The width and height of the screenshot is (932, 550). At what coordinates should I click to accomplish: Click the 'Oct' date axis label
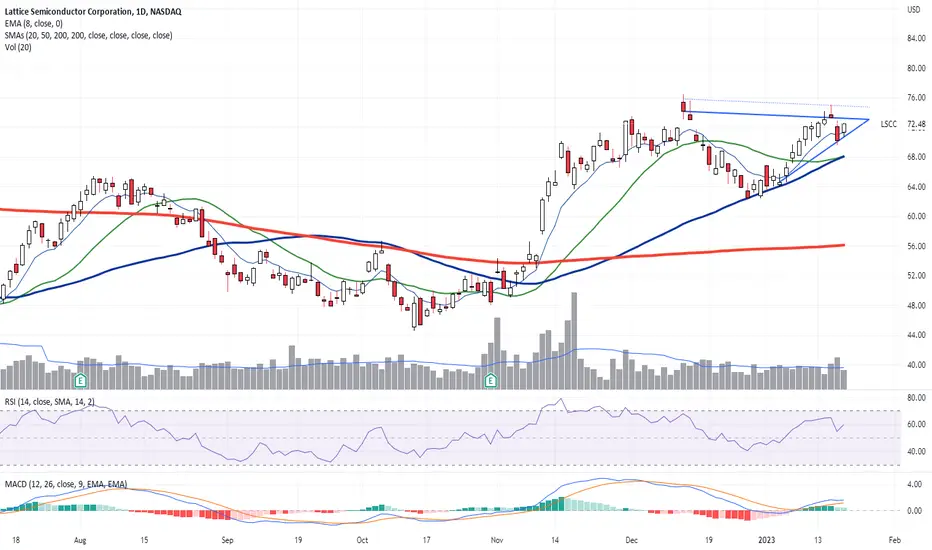[362, 540]
